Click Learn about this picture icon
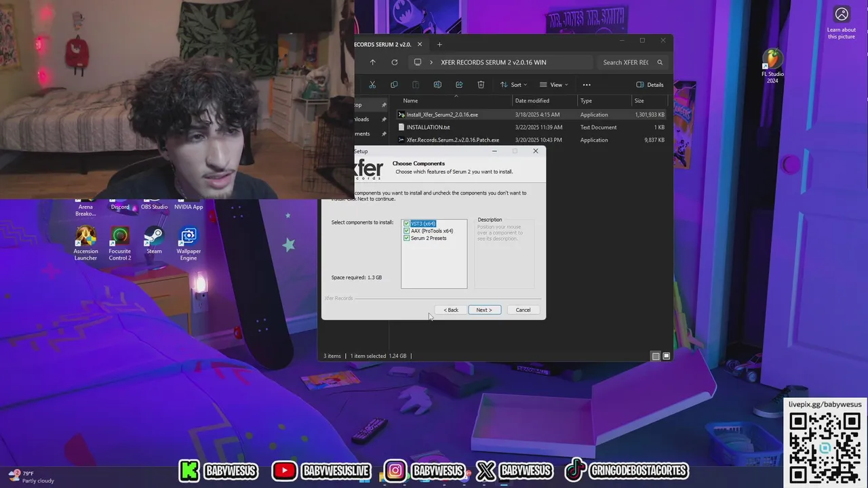 point(842,14)
